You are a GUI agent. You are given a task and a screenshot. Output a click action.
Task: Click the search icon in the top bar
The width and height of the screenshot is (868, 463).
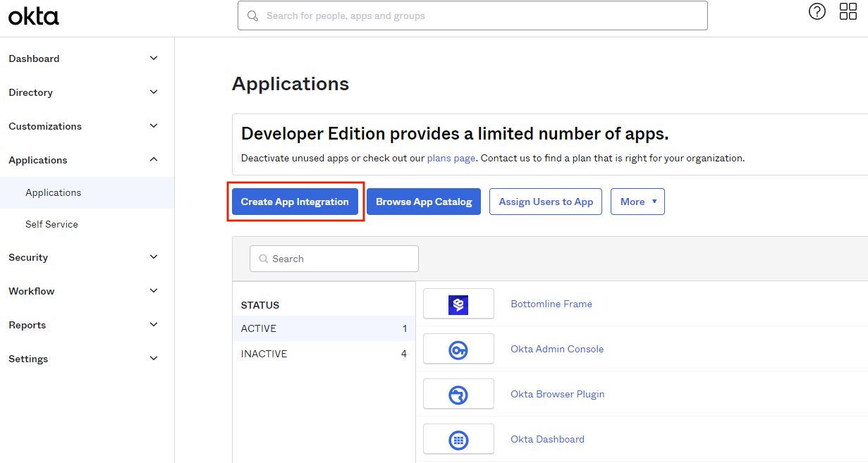pos(252,15)
